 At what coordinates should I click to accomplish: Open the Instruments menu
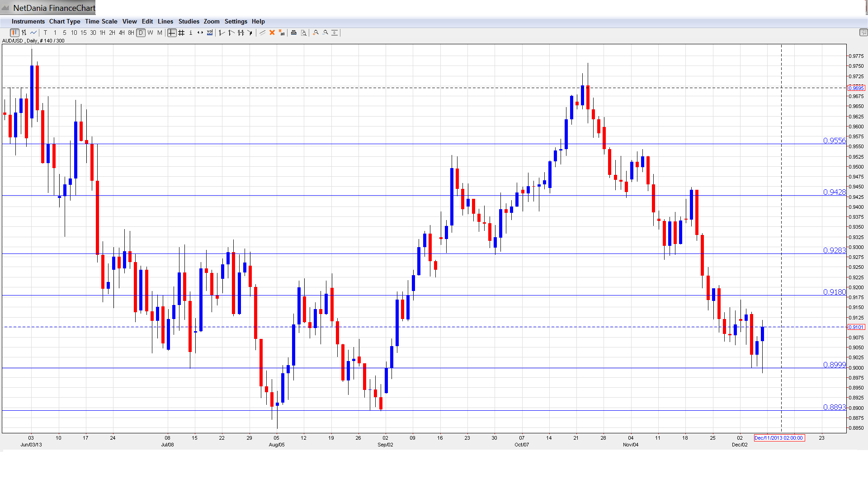(28, 21)
